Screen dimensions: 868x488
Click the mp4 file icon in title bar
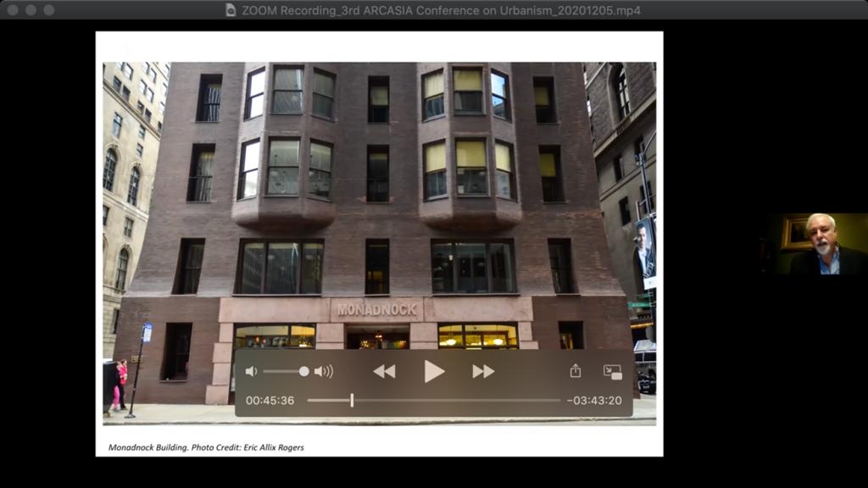click(x=231, y=10)
